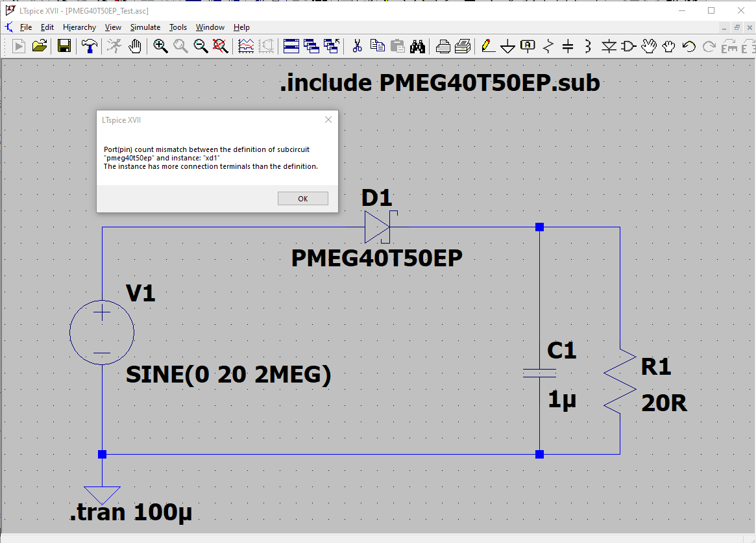Open the LTspice Control Panel via hammer icon
The width and height of the screenshot is (756, 543).
[x=90, y=46]
